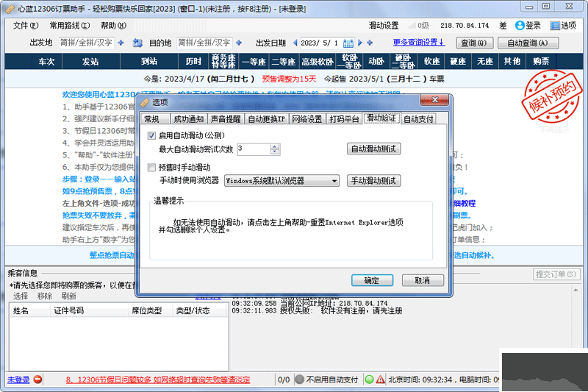
Task: Click the signal level 0级 indicator
Action: click(x=418, y=26)
